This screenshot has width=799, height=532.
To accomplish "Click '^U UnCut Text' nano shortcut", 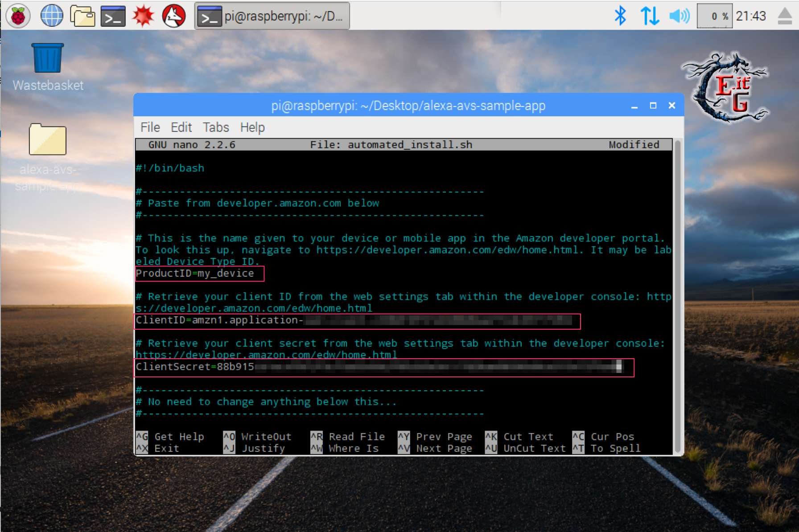I will tap(525, 448).
